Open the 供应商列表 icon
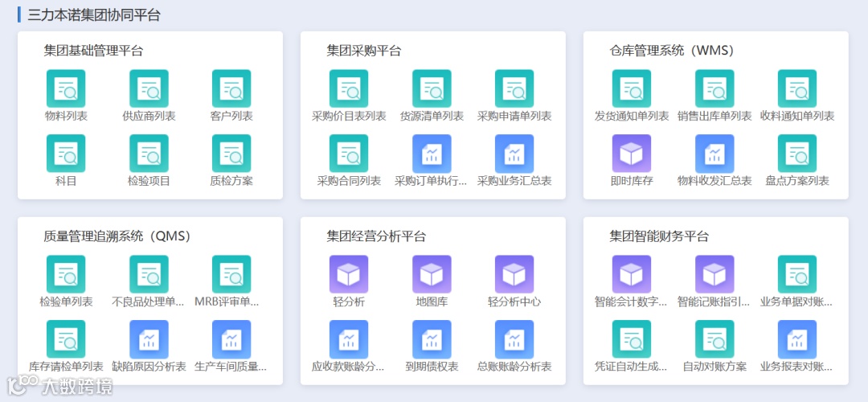Viewport: 868px width, 402px height. click(x=149, y=88)
